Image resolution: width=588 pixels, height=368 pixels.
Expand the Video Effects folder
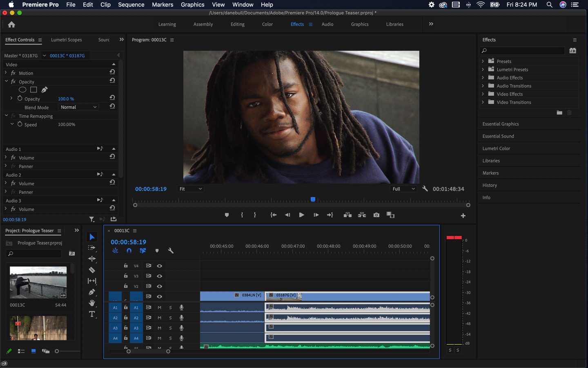[483, 94]
